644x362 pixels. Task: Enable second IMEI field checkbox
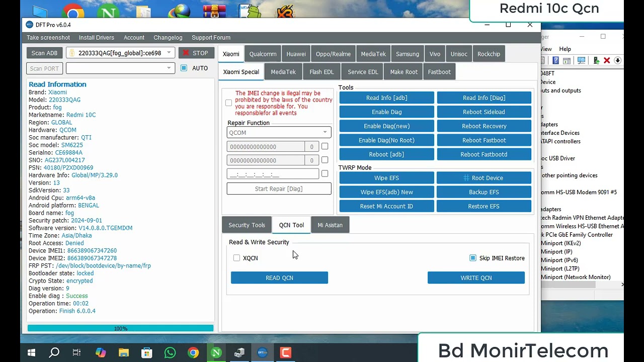325,160
